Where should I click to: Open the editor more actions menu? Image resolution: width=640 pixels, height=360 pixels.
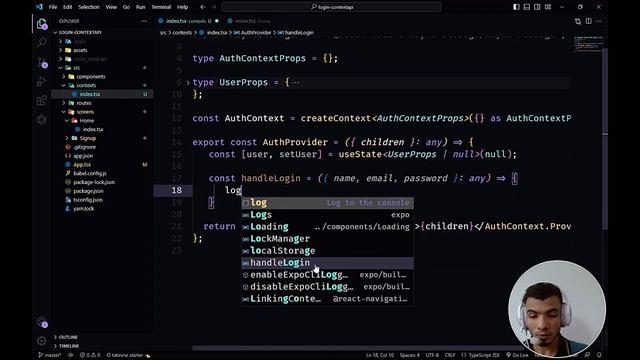[x=599, y=21]
